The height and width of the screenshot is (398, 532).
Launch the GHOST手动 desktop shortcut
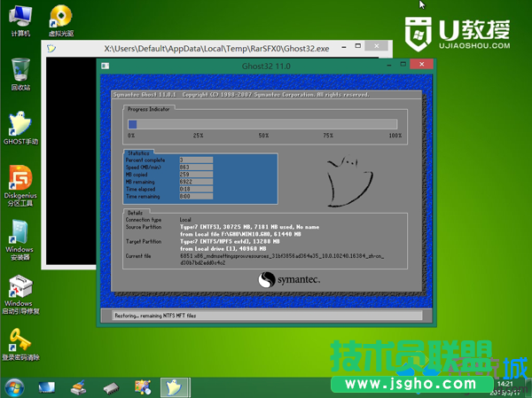tap(20, 125)
